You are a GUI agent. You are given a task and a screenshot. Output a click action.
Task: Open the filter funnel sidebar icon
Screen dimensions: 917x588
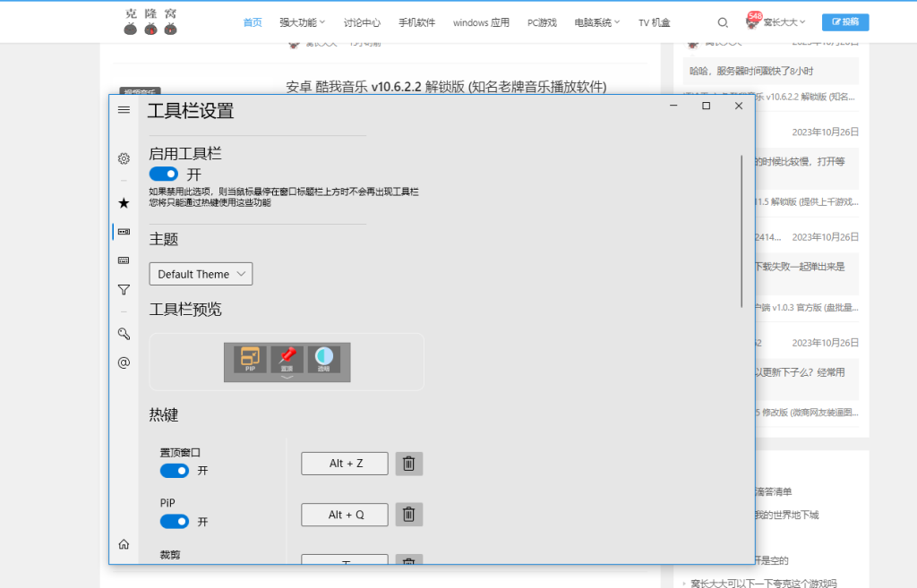(x=124, y=289)
